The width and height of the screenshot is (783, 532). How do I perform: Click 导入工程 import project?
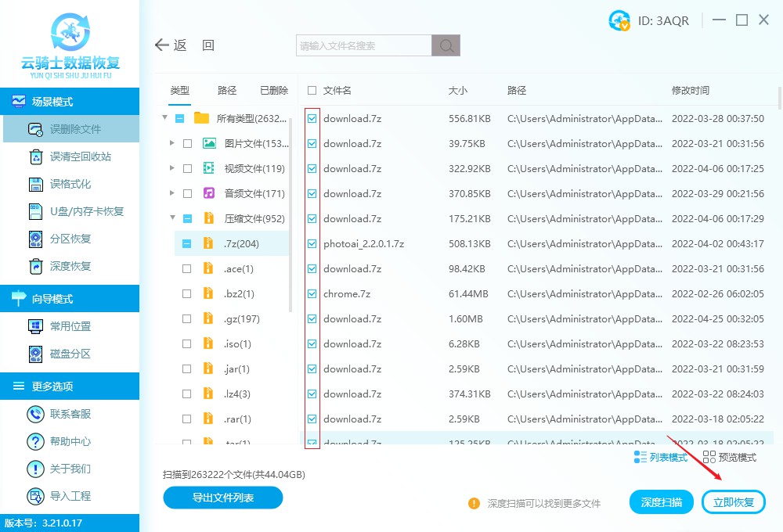pyautogui.click(x=71, y=496)
